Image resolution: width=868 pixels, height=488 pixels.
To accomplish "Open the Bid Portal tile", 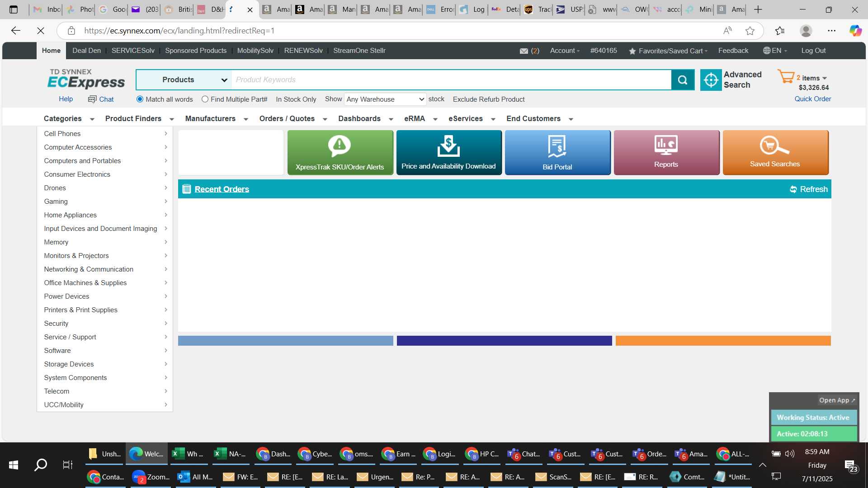I will pyautogui.click(x=557, y=152).
